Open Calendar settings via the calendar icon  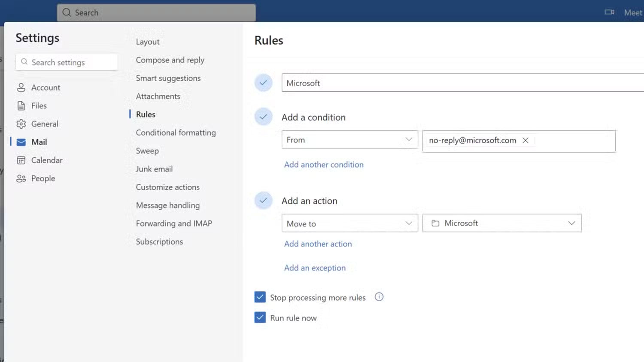click(21, 160)
